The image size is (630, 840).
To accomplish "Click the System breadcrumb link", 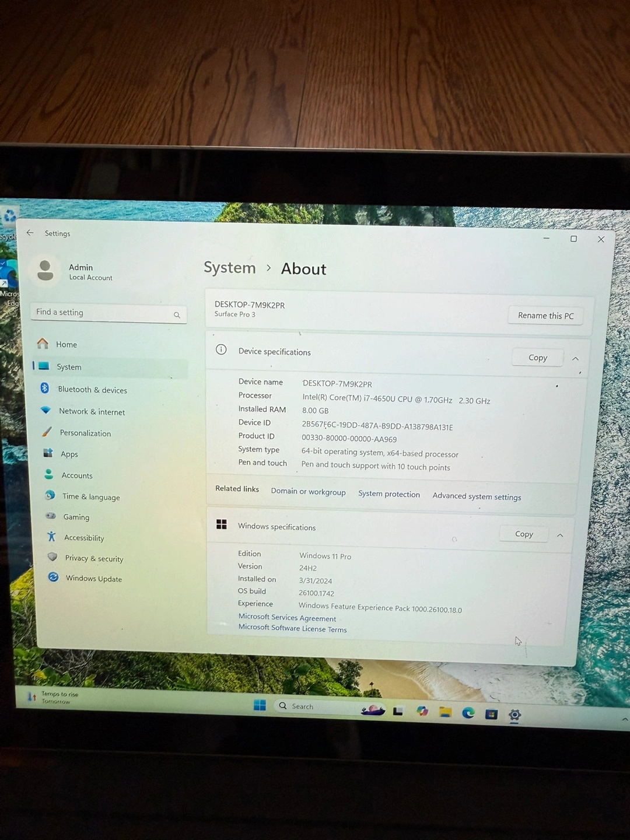I will coord(230,267).
